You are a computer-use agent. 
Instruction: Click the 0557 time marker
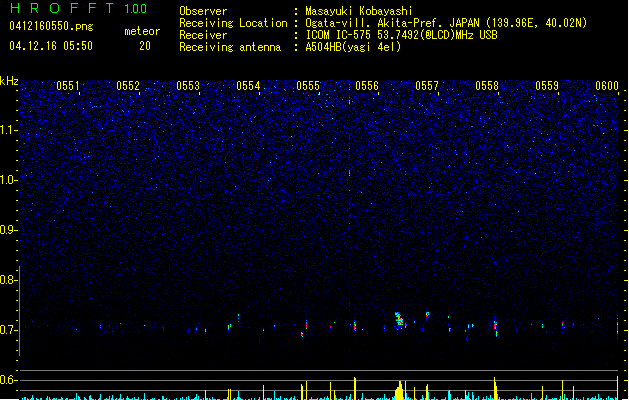coord(427,86)
